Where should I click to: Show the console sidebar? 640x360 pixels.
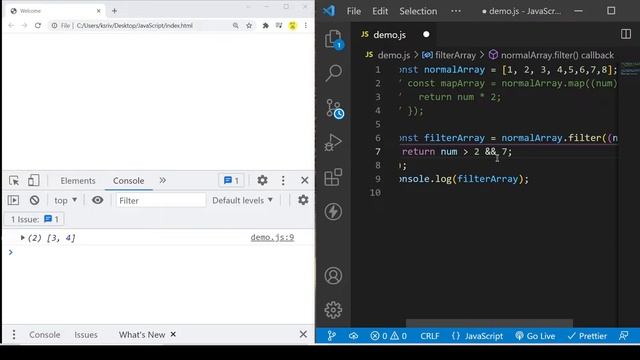13,200
